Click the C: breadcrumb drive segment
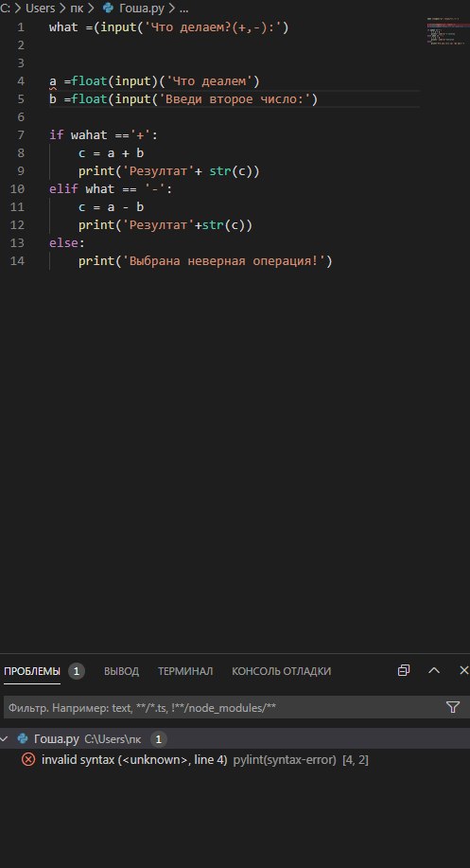470x868 pixels. click(5, 9)
